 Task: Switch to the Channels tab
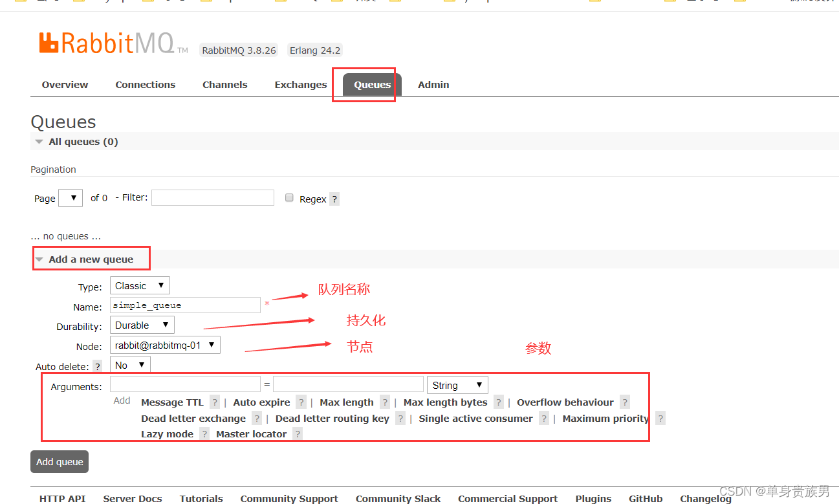click(x=225, y=85)
